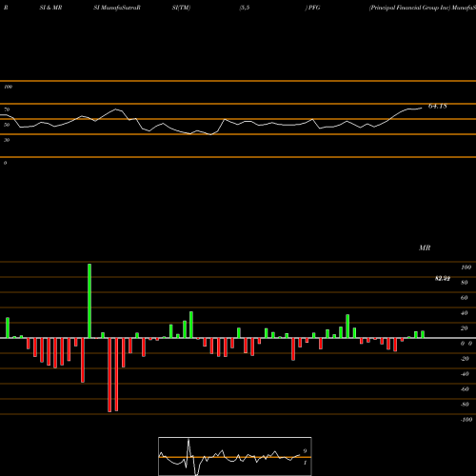Click the MR panel '-60' axis label
This screenshot has width=476, height=476.
click(x=465, y=389)
